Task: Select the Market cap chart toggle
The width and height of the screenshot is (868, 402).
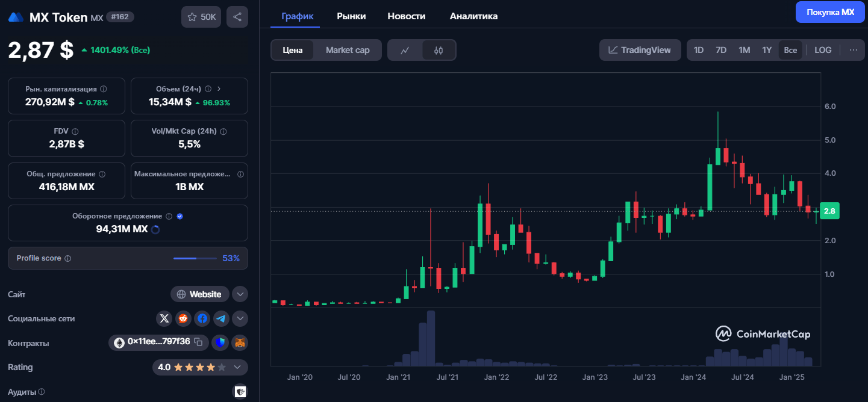Action: tap(348, 50)
